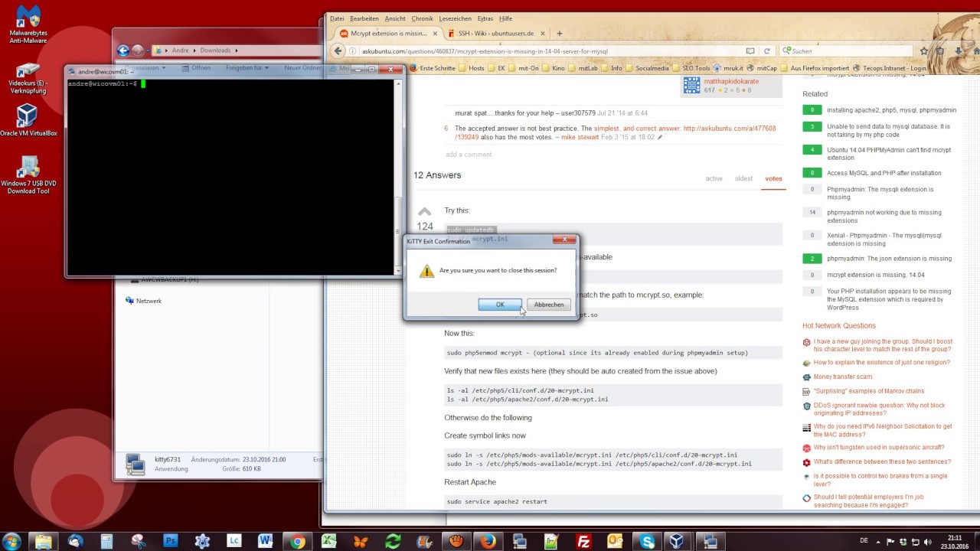
Task: Close the Mcrypt extension is missing tab
Action: tap(435, 34)
